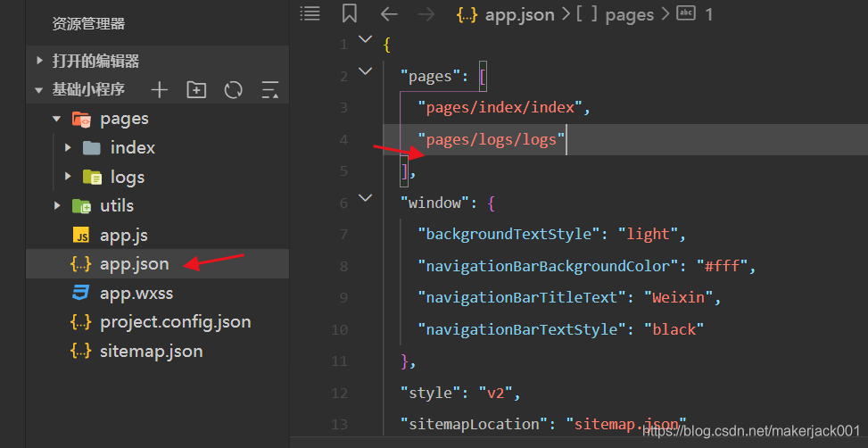Click the JS icon for app.js

tap(81, 236)
